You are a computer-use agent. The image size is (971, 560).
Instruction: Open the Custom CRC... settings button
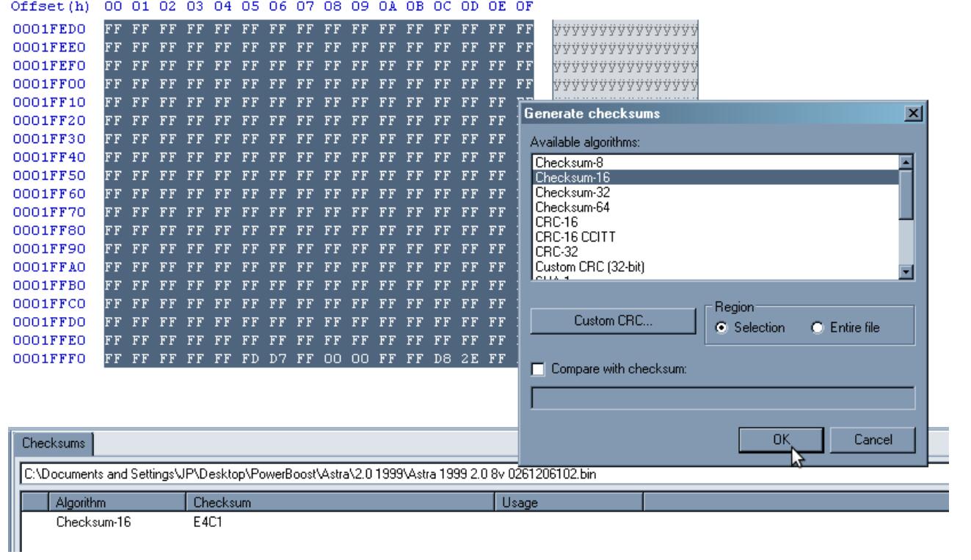tap(613, 321)
